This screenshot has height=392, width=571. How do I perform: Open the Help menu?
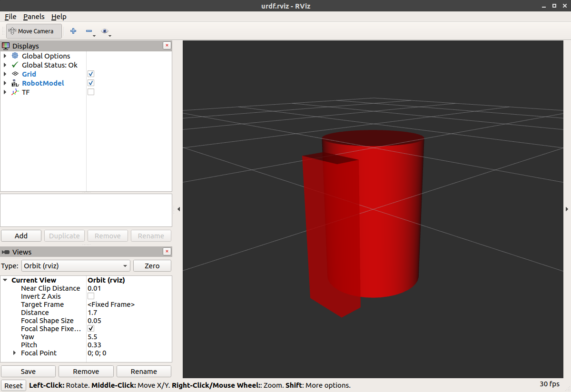click(59, 17)
